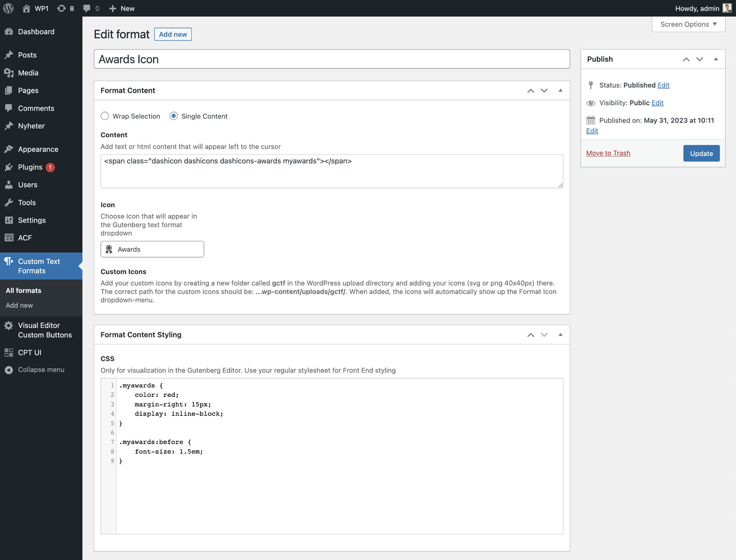Collapse the Format Content panel triangle
The width and height of the screenshot is (736, 560).
point(560,91)
